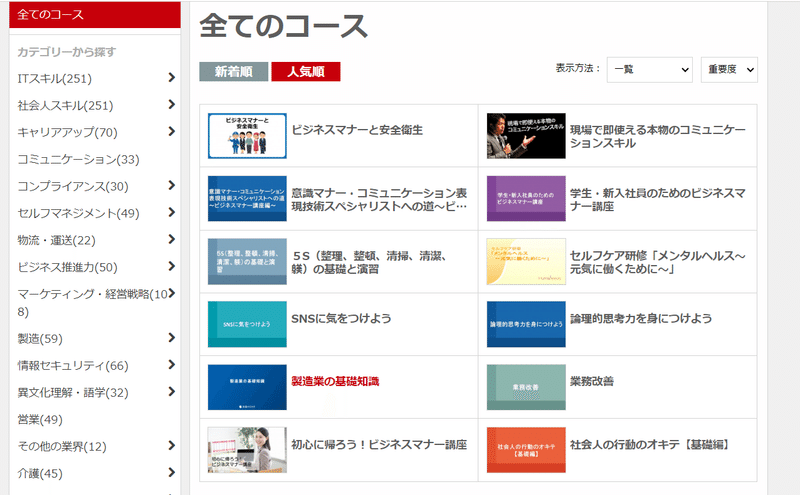Open the 物流・運送(22) category
The height and width of the screenshot is (495, 800).
[x=56, y=240]
